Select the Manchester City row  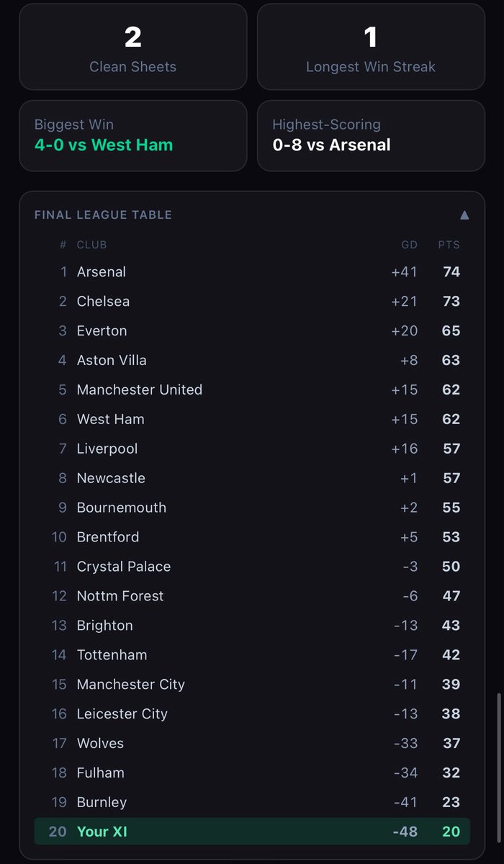(x=252, y=684)
